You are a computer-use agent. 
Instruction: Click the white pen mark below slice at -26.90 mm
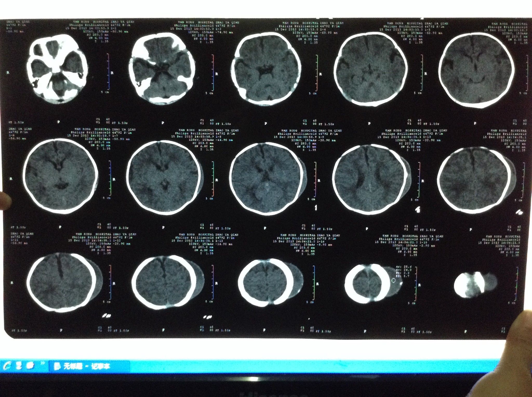click(106, 316)
